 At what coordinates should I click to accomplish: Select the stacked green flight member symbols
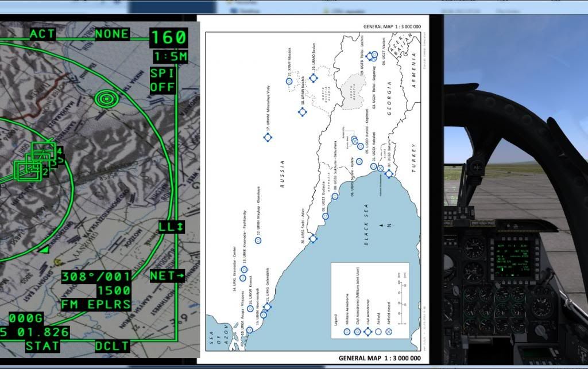pos(36,162)
